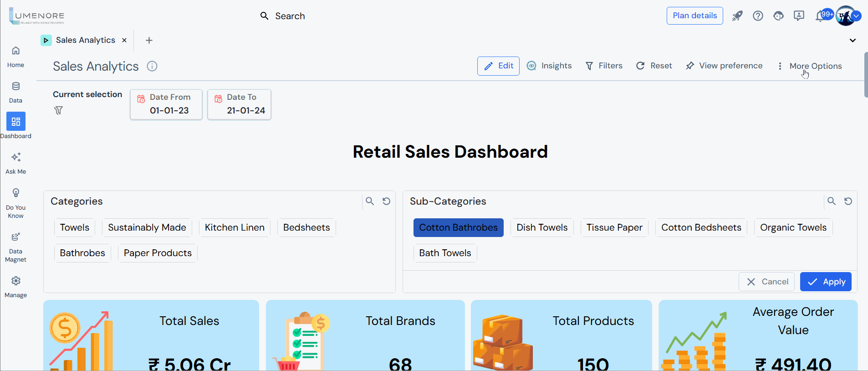Reset the Sub-Categories filter selection
The width and height of the screenshot is (868, 371).
point(848,201)
